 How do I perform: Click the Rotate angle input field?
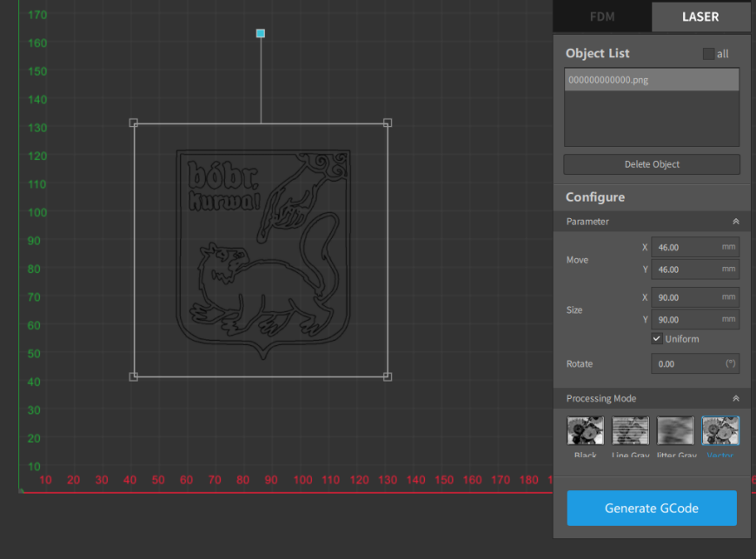click(x=693, y=363)
